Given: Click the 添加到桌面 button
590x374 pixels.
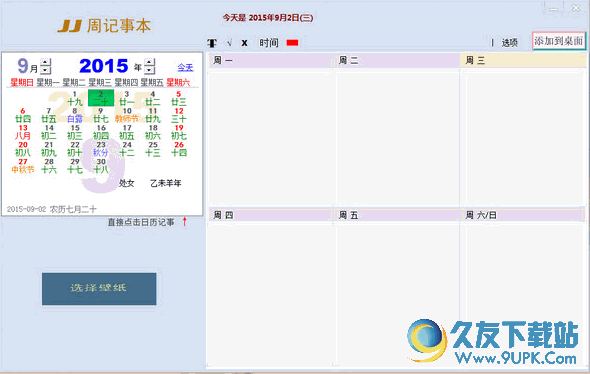Looking at the screenshot, I should (559, 41).
